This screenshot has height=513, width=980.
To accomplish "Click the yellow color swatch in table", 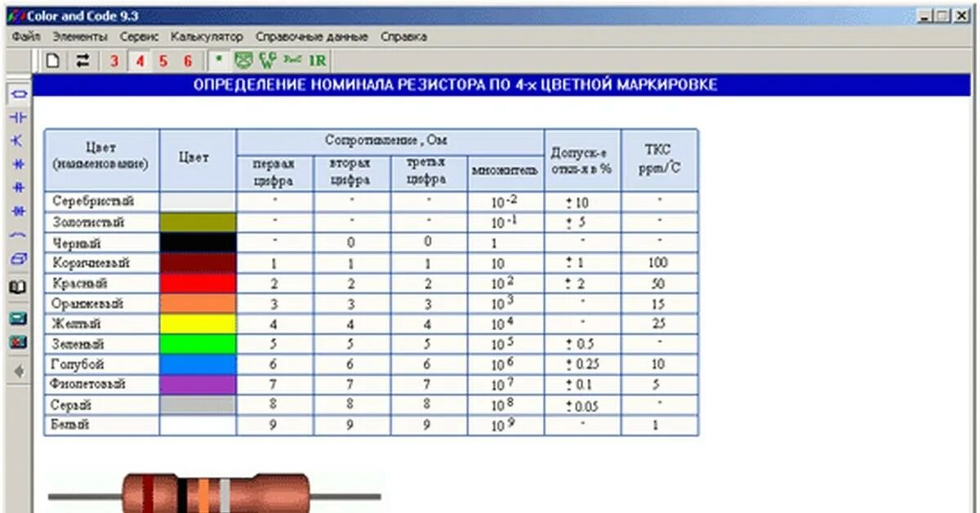I will coord(198,323).
